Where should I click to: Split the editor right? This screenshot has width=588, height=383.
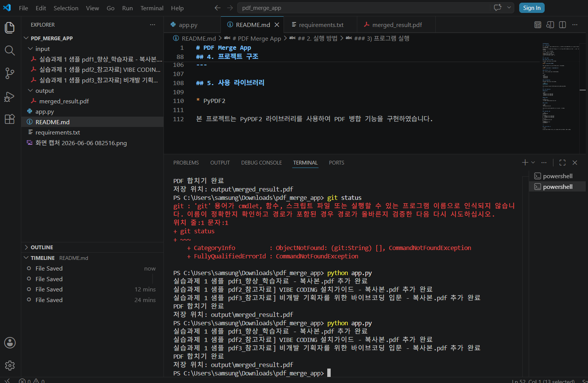563,25
